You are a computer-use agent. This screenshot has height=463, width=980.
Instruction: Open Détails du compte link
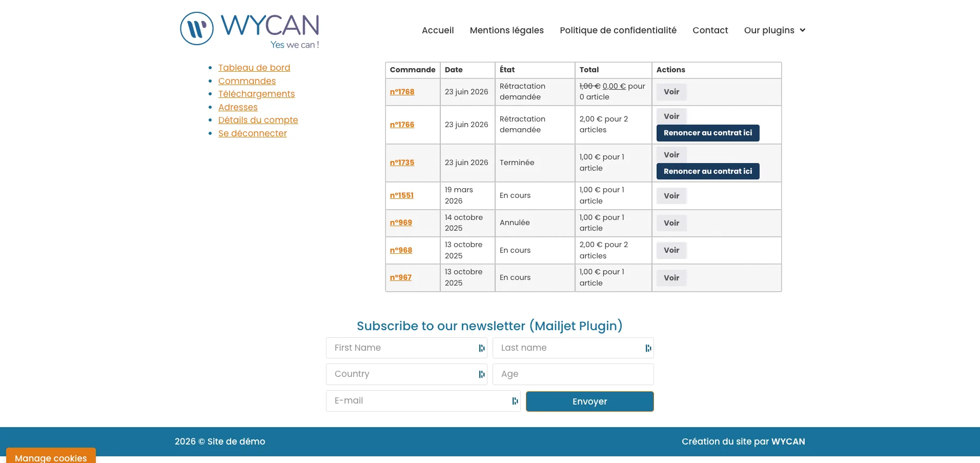258,120
